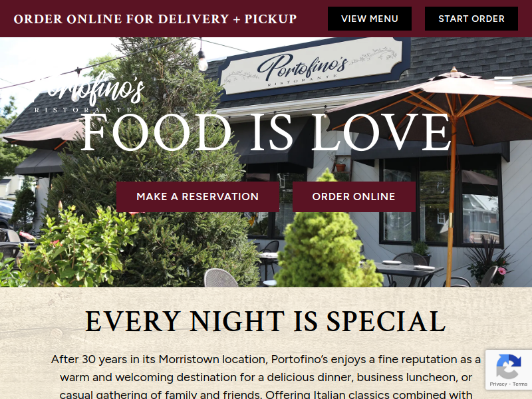Select the Every Night Is Special heading
The image size is (532, 399).
pos(265,321)
